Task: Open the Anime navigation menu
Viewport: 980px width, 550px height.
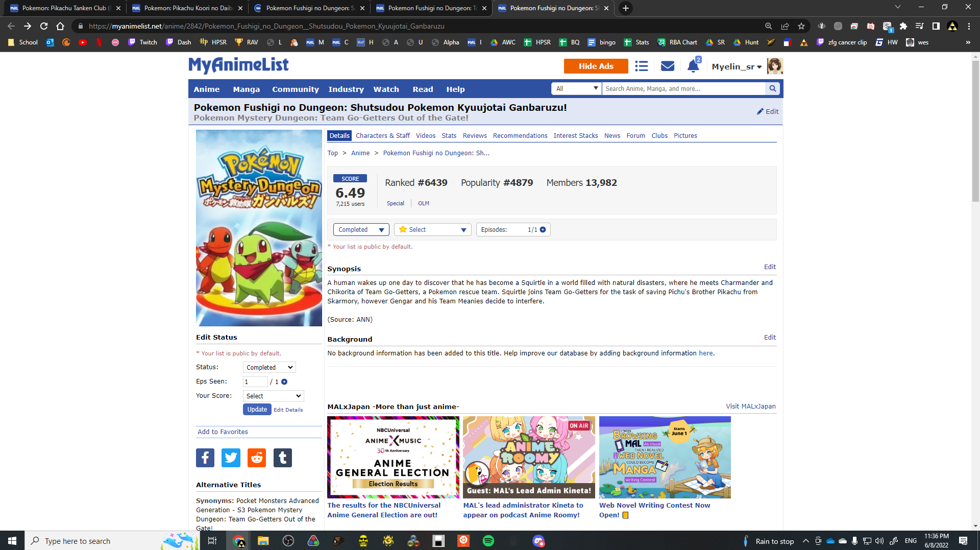Action: click(x=207, y=89)
